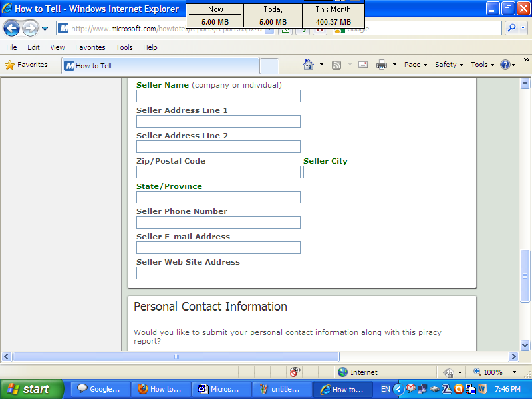Open the File menu
The width and height of the screenshot is (532, 399).
coord(11,47)
